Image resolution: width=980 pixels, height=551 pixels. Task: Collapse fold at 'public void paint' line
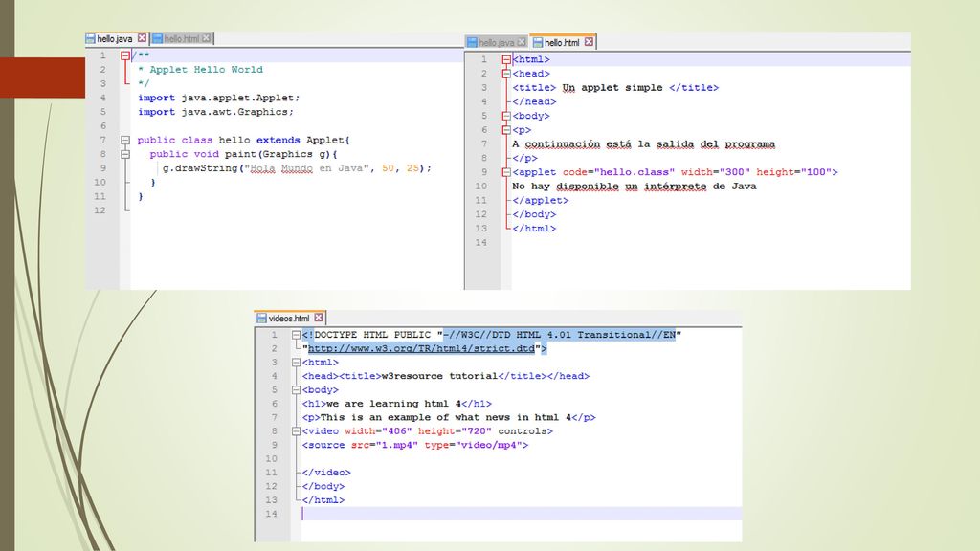pos(125,154)
